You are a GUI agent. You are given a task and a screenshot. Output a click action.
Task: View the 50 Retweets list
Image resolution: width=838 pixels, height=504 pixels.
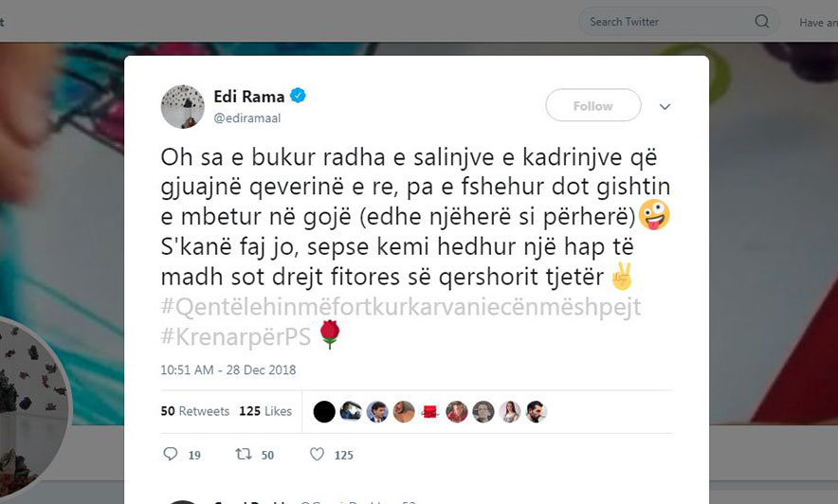[195, 411]
